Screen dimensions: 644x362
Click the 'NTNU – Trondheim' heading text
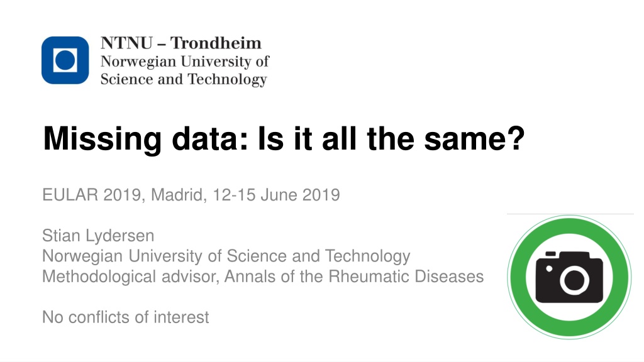pyautogui.click(x=181, y=43)
